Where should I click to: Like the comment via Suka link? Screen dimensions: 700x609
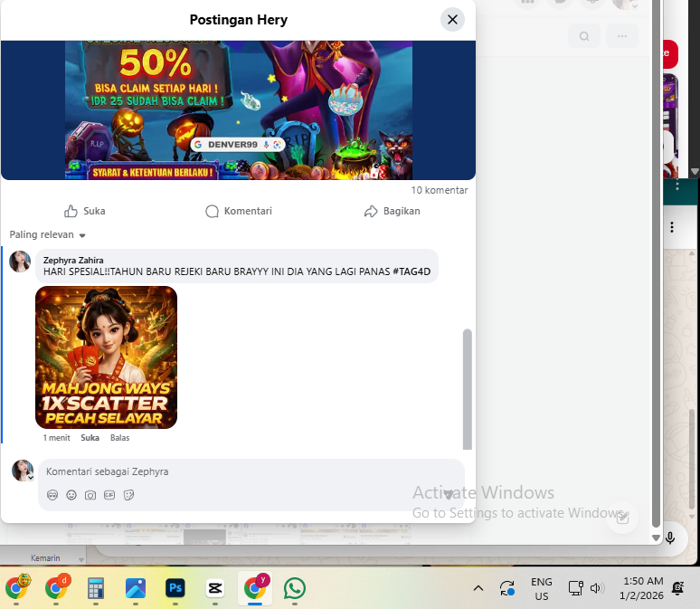(x=90, y=438)
